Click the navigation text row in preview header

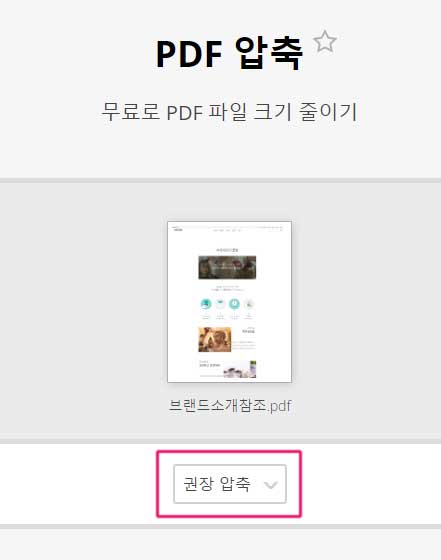227,230
